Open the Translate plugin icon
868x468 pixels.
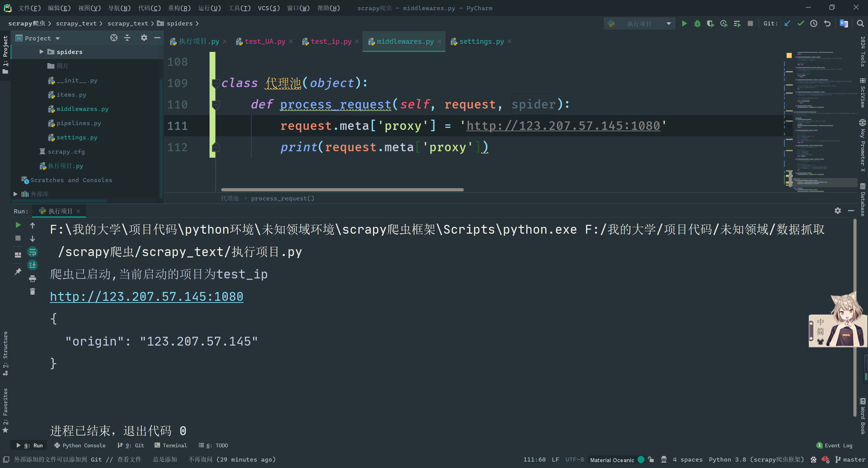point(844,23)
